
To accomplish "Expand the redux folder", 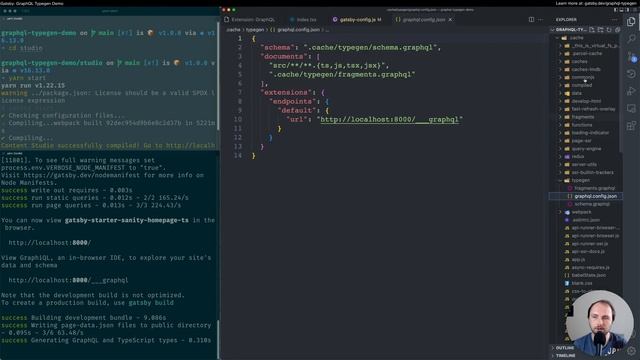I will 578,156.
